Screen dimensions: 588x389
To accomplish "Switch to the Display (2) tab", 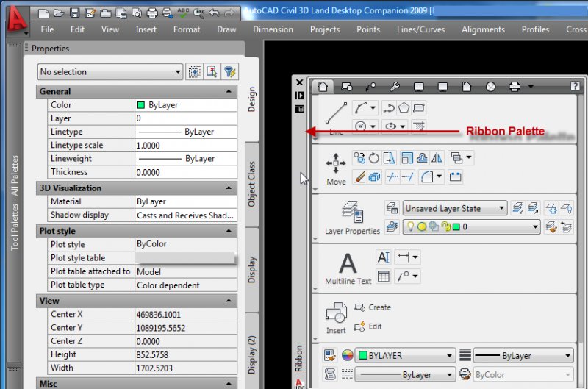I will point(251,354).
